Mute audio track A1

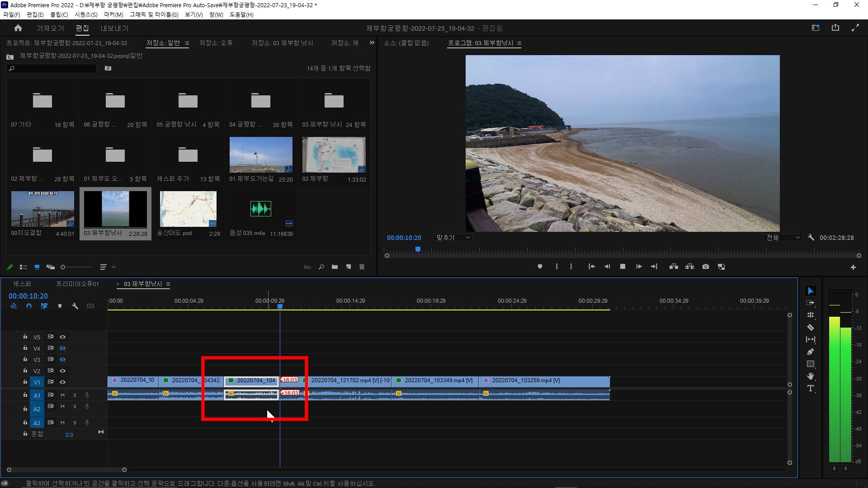click(63, 395)
